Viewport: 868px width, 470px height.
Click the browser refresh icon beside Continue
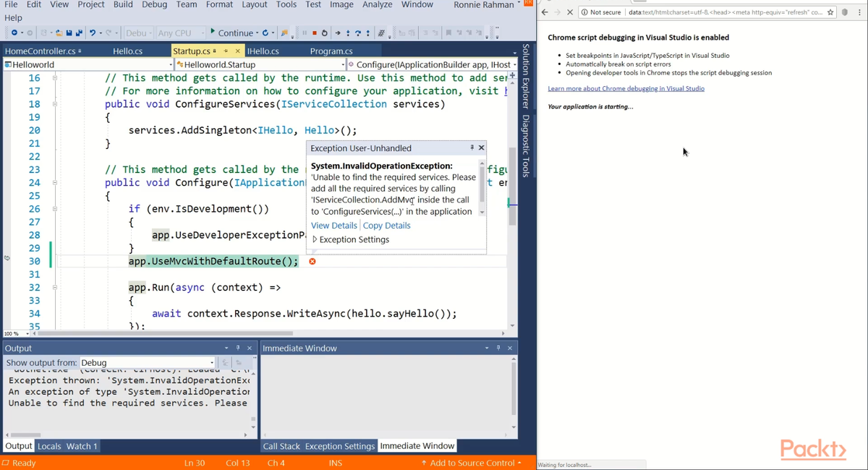point(265,33)
